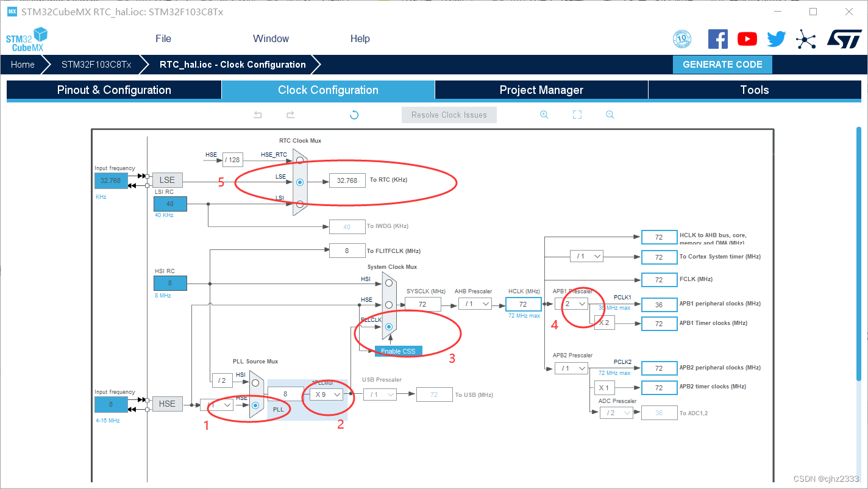Open the ST 10-year anniversary badge icon
Screen dimensions: 868x489
click(682, 39)
